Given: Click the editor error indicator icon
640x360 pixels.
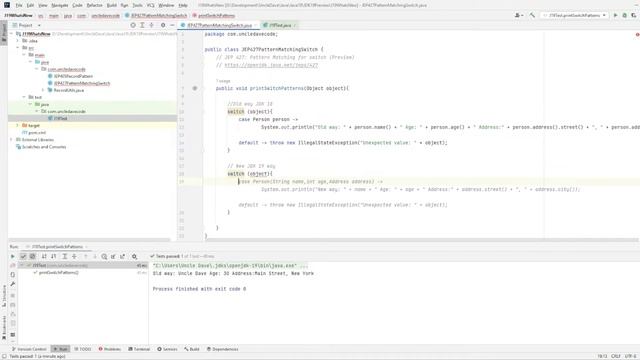Looking at the screenshot, I should [637, 35].
